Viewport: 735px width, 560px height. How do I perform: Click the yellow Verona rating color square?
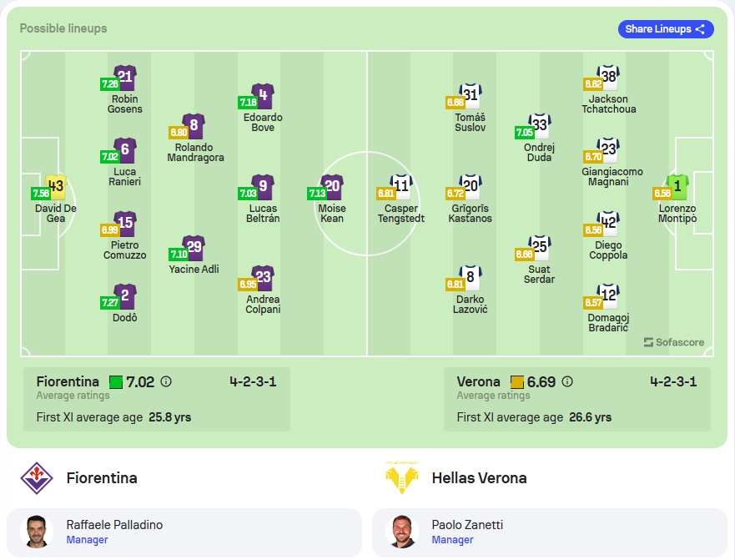click(x=517, y=382)
